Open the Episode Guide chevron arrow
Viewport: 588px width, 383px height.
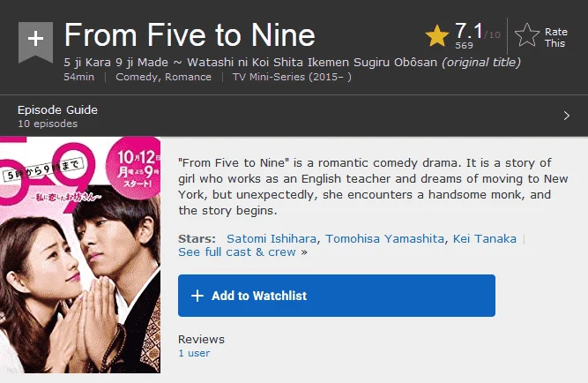567,116
